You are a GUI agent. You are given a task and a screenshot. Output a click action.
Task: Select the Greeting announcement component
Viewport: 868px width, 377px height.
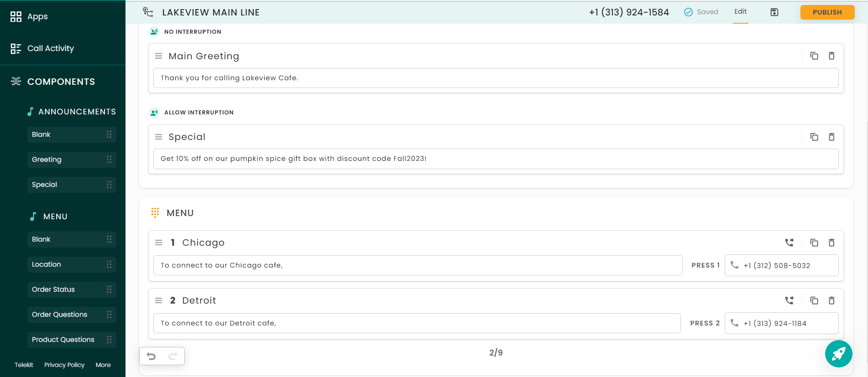click(72, 160)
